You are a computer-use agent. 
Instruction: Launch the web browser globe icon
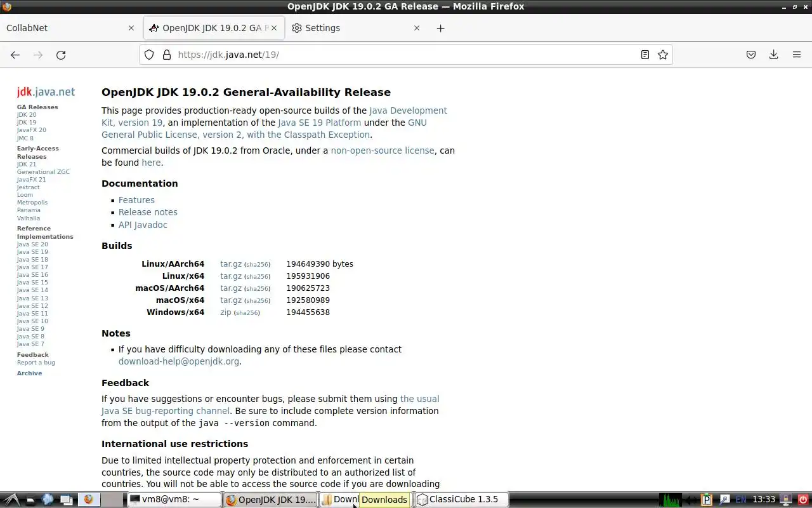coord(48,500)
